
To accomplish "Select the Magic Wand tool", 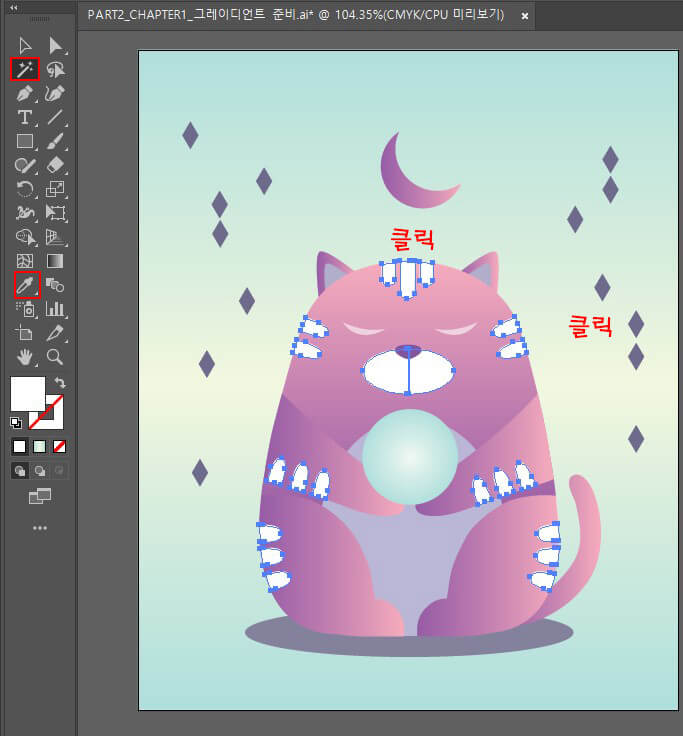I will [25, 69].
